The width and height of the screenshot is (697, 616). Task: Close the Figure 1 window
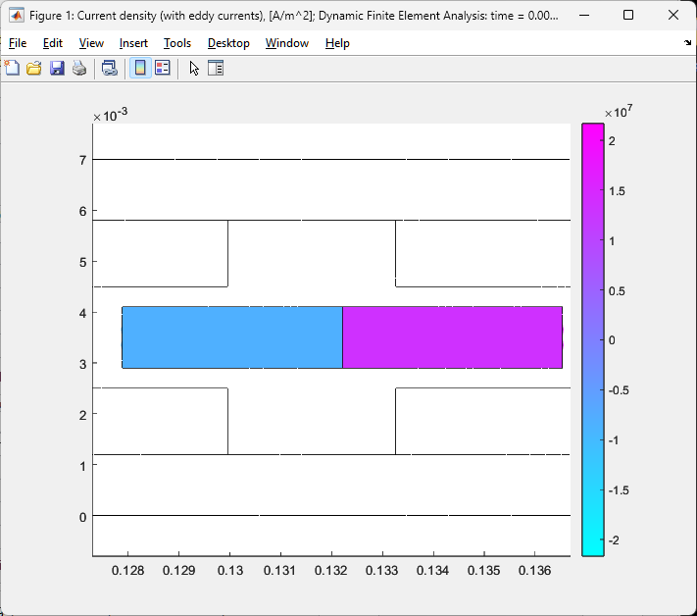pos(673,15)
